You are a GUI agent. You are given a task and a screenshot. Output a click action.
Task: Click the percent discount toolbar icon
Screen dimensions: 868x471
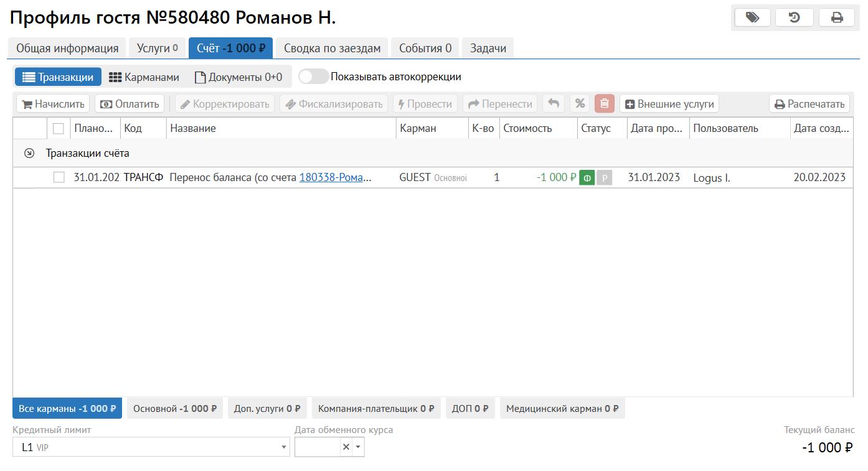580,104
